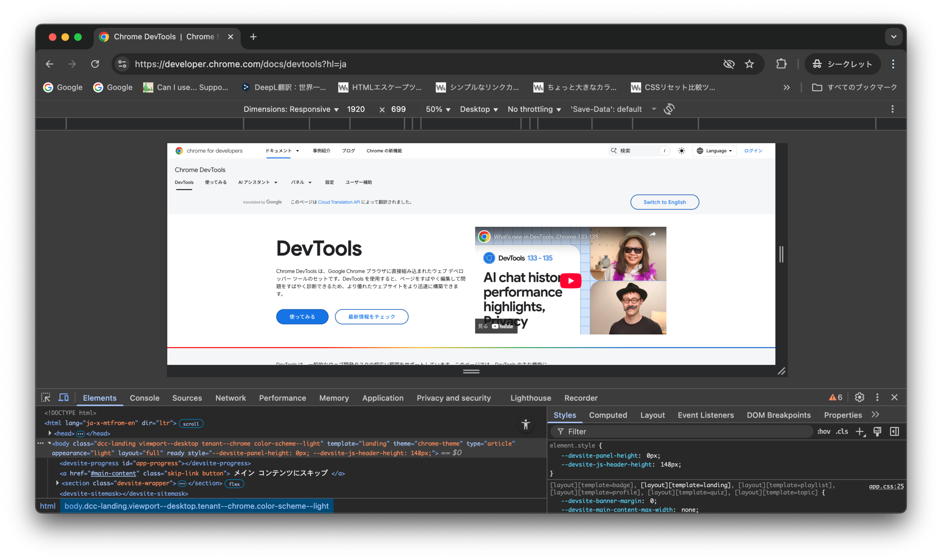The height and width of the screenshot is (560, 942).
Task: Open the Event Listeners tab
Action: point(705,415)
